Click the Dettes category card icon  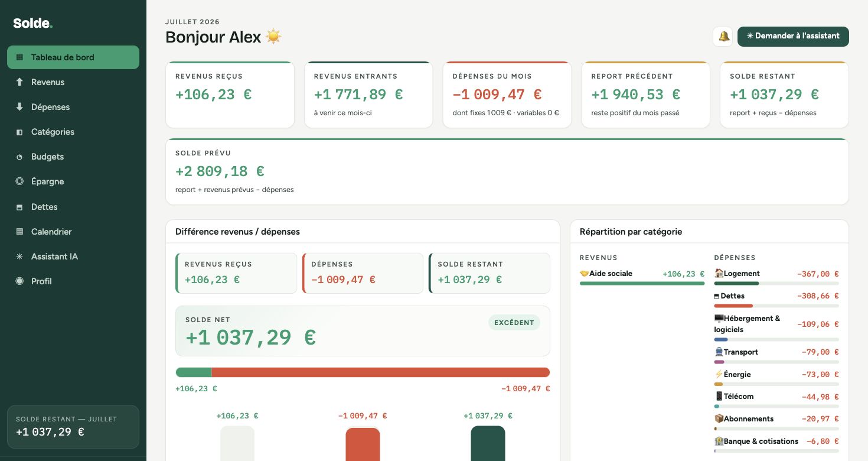(x=717, y=296)
